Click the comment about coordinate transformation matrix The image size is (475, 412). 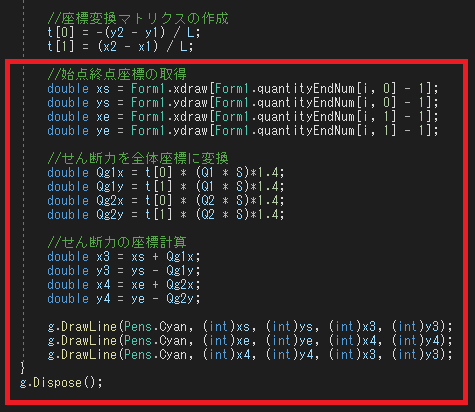138,19
